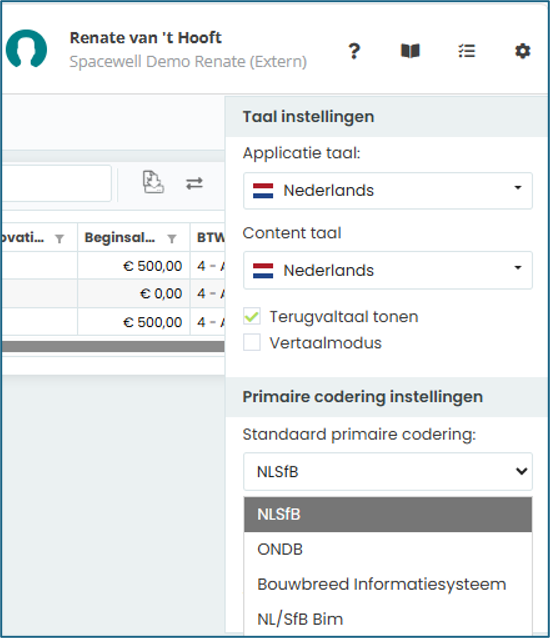This screenshot has height=638, width=550.
Task: Select NLSfB option in the list
Action: 388,514
